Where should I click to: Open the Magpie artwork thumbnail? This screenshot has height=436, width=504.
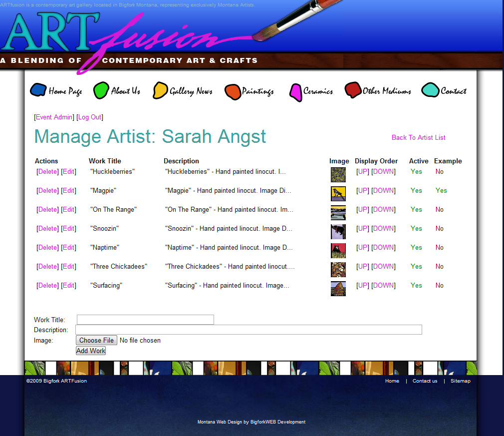(338, 194)
